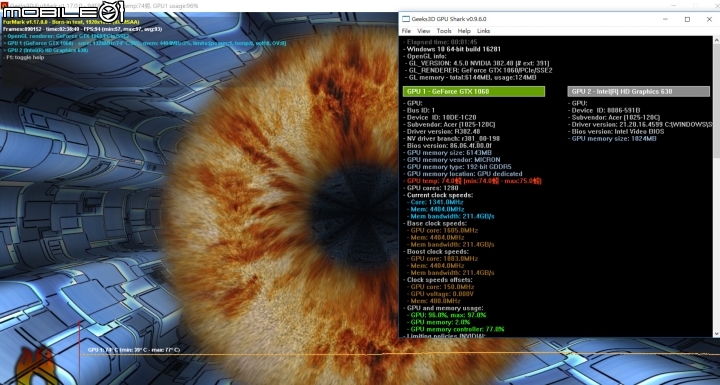720x385 pixels.
Task: Click the GPU and memory usage heading
Action: pos(443,308)
